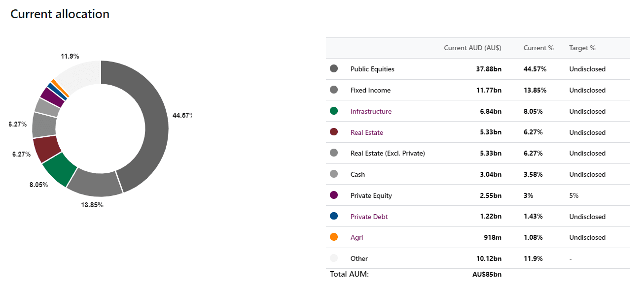Select the 5% Private Equity target value
The height and width of the screenshot is (287, 644).
(573, 195)
